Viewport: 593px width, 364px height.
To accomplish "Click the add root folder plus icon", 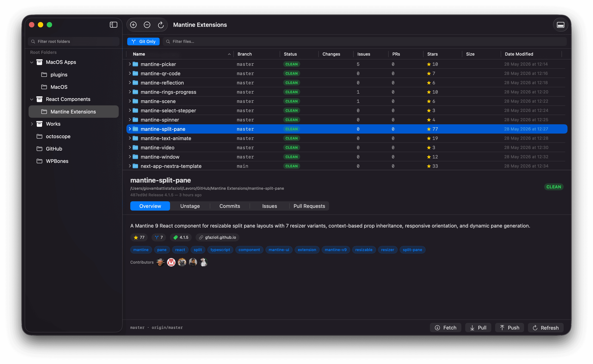I will 133,25.
